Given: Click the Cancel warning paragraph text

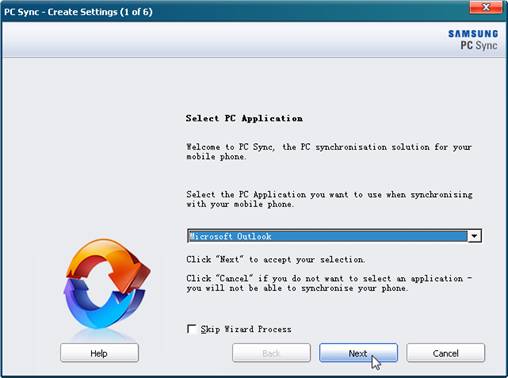Looking at the screenshot, I should tap(329, 283).
